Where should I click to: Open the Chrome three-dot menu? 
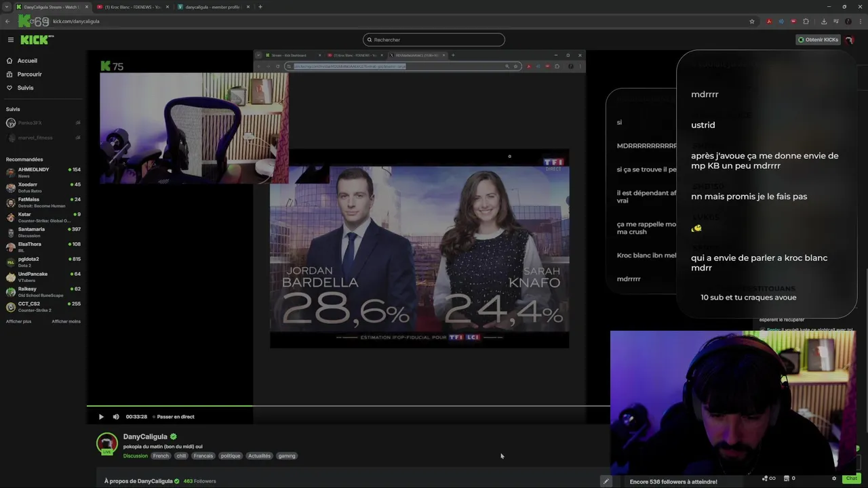[x=860, y=21]
